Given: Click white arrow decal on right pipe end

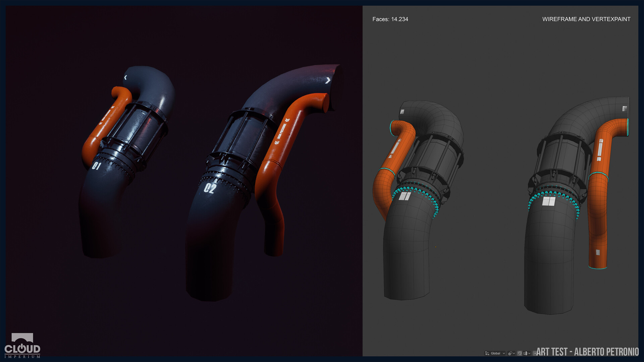Looking at the screenshot, I should click(x=328, y=80).
